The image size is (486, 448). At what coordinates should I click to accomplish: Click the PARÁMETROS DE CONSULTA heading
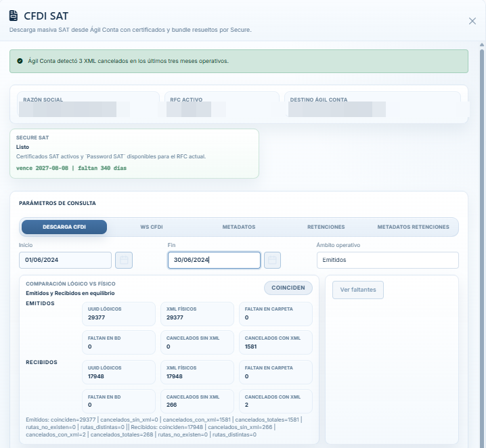click(58, 203)
